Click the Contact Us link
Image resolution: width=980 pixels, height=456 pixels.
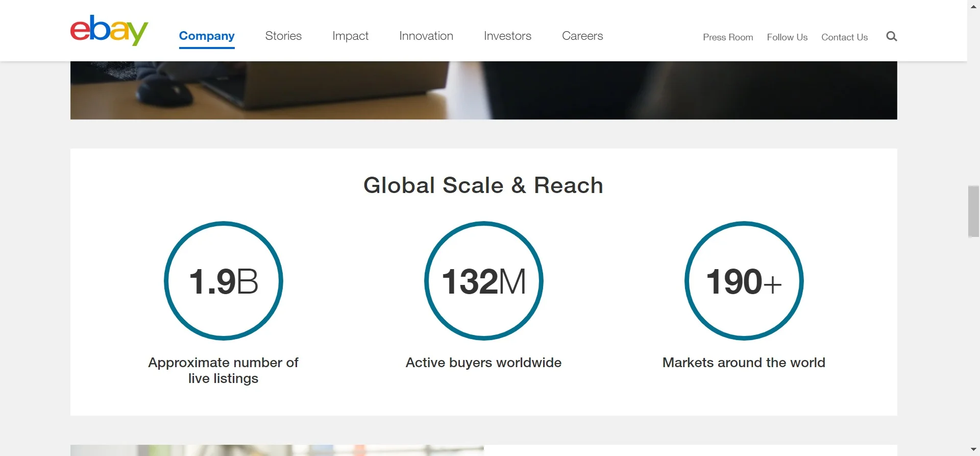[x=844, y=37]
